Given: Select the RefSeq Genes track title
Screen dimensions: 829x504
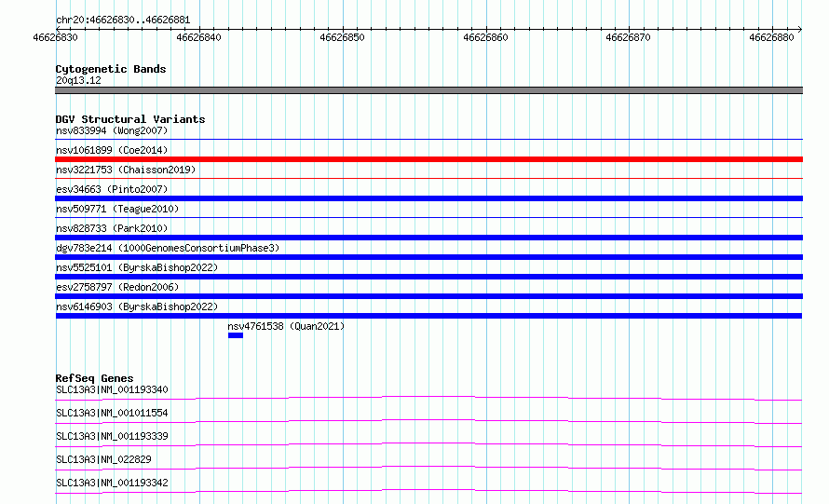Looking at the screenshot, I should (x=94, y=378).
